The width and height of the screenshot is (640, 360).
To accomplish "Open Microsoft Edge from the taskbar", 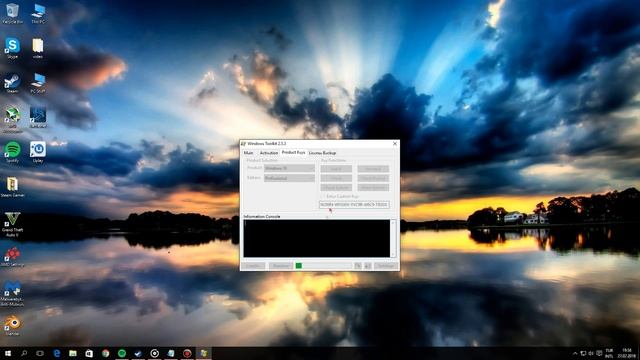I will pyautogui.click(x=57, y=353).
